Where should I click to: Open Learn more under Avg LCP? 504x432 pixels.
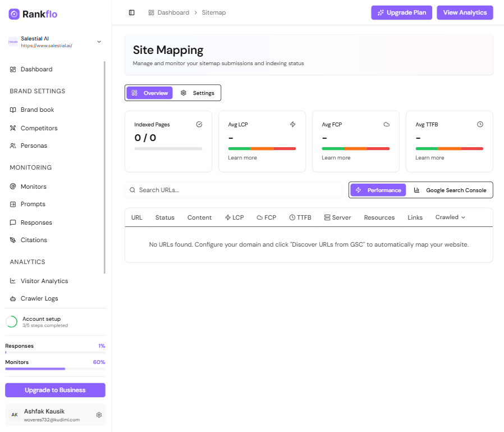coord(242,157)
